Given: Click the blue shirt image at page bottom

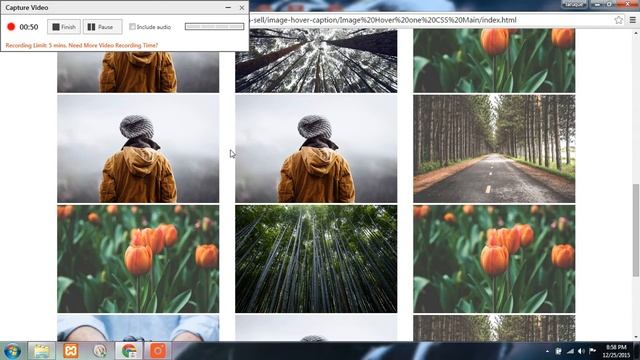Looking at the screenshot, I should [138, 328].
